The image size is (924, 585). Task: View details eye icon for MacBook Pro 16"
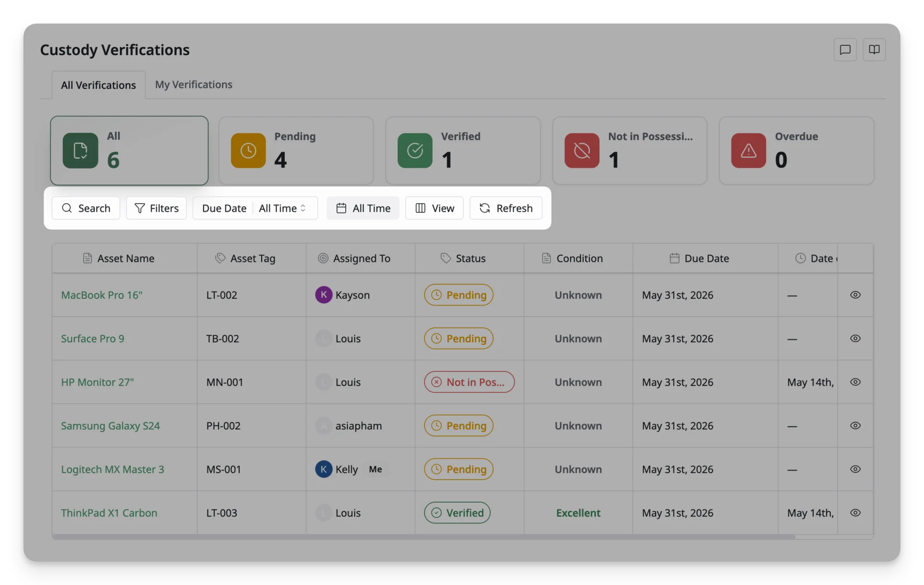tap(855, 295)
